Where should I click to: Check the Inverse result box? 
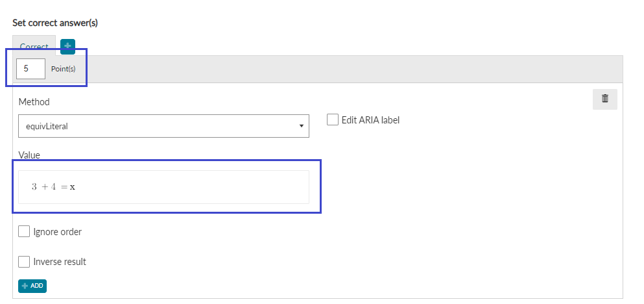coord(24,262)
